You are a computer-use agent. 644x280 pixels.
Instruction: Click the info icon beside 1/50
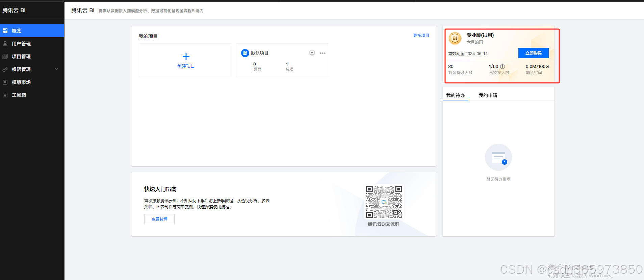503,67
